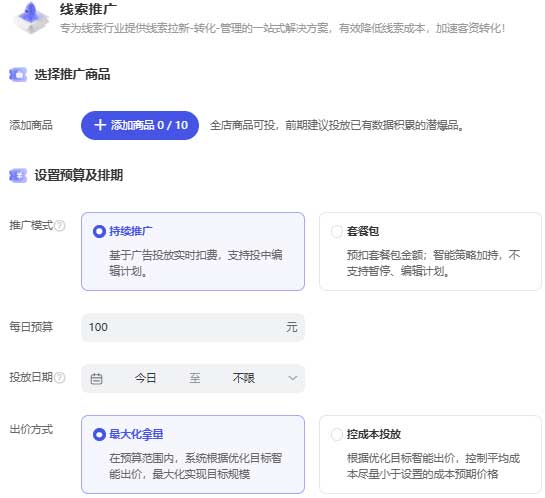Choose the 控成本投放 bidding option
The width and height of the screenshot is (545, 498).
pos(336,434)
